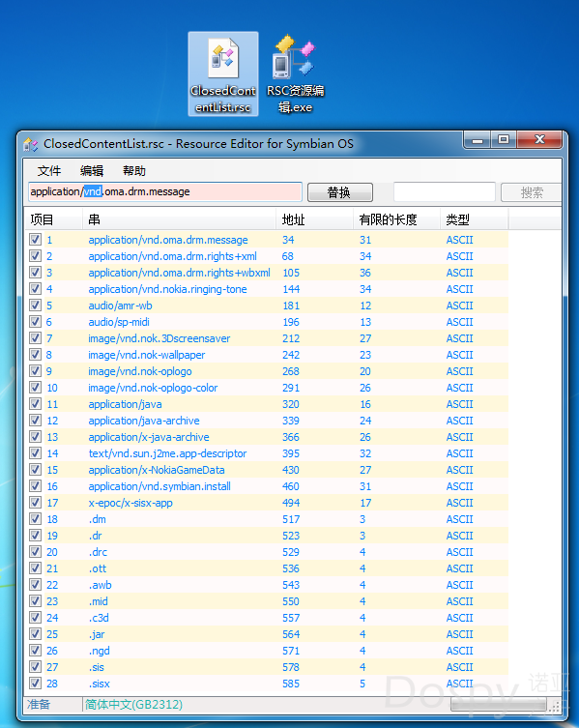The height and width of the screenshot is (728, 579).
Task: Open the 编辑 menu
Action: 92,171
